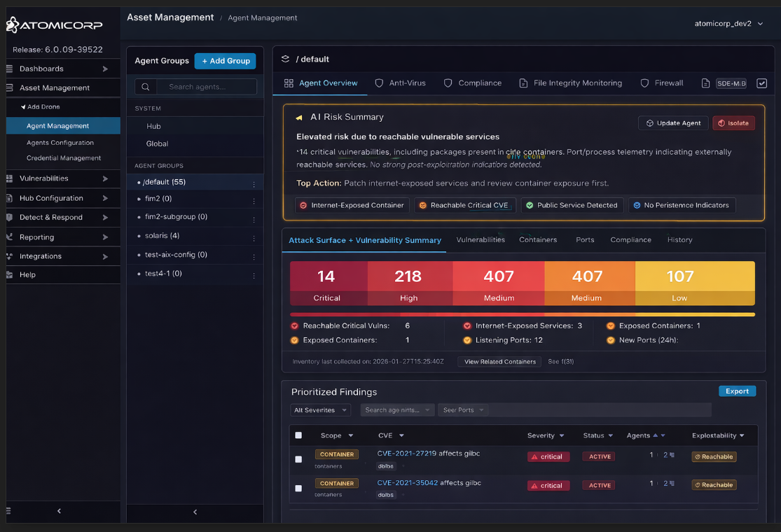Click the AI Risk Summary megaphone icon
781x532 pixels.
299,118
